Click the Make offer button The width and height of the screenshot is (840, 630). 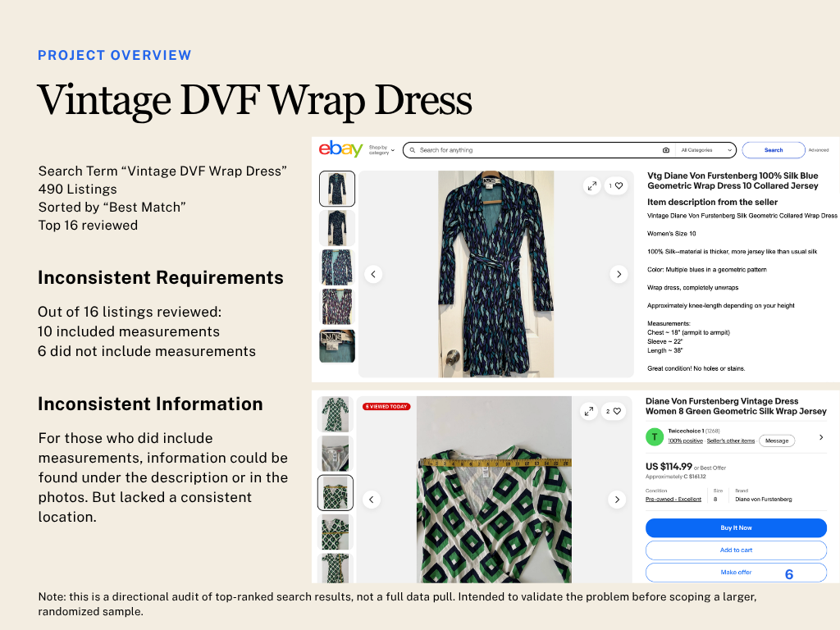pyautogui.click(x=736, y=572)
